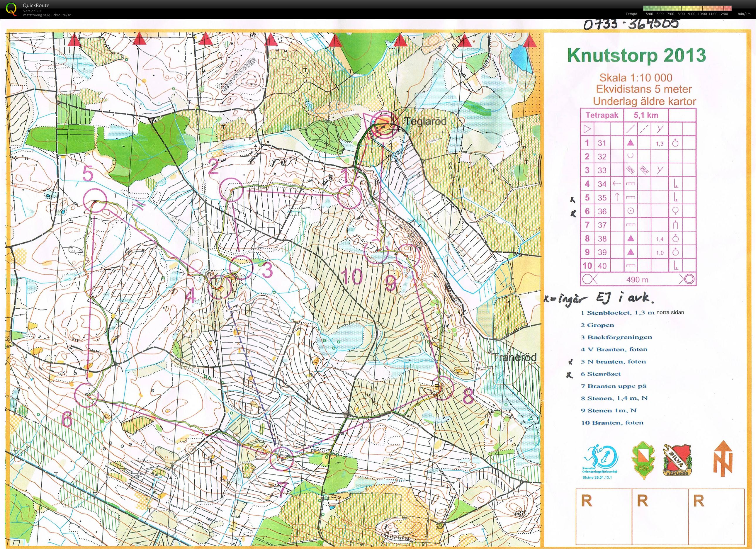Image resolution: width=756 pixels, height=549 pixels.
Task: Click the "Tempo" label in the header
Action: 631,14
